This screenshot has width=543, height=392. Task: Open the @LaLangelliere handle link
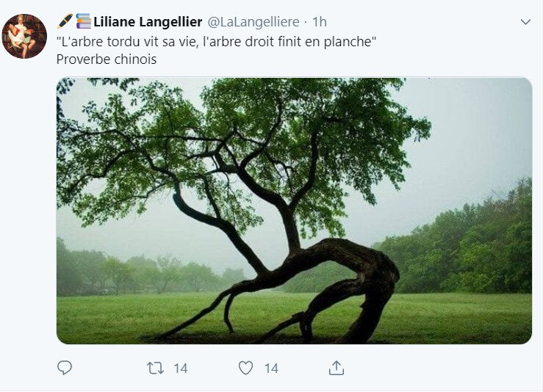[253, 22]
